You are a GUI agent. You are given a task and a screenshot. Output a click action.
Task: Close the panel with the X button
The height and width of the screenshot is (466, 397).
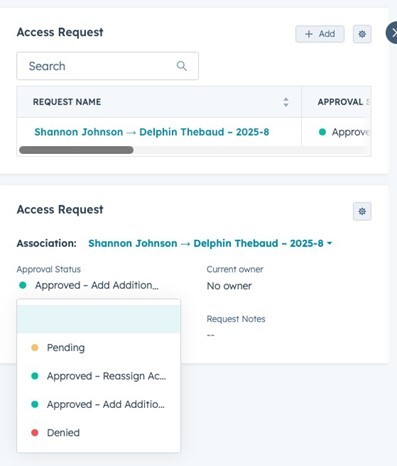click(x=393, y=33)
